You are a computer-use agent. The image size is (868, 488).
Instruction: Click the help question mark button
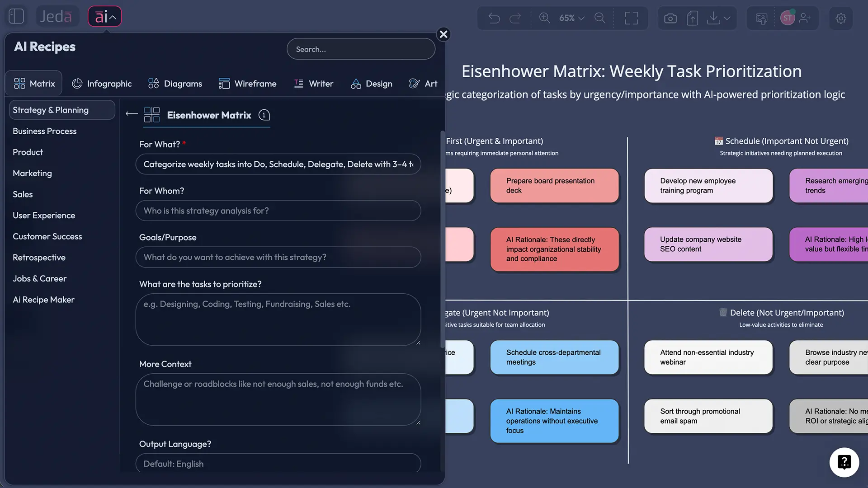844,462
